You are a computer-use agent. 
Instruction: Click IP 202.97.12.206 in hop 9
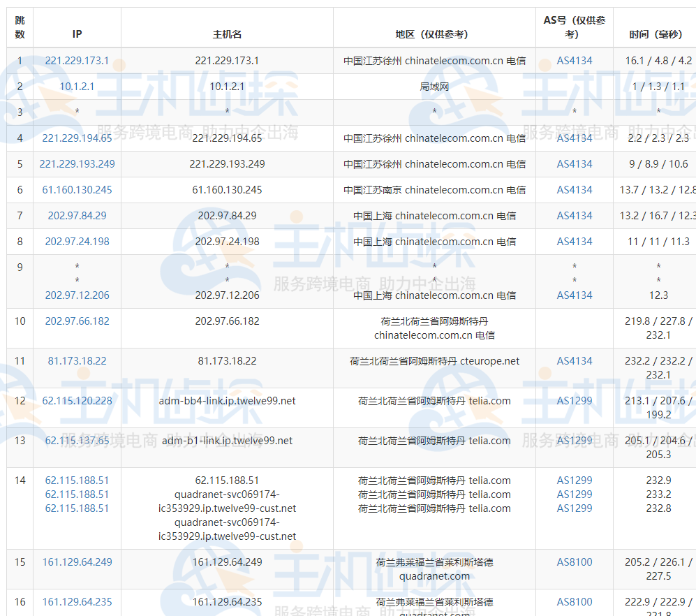click(76, 295)
